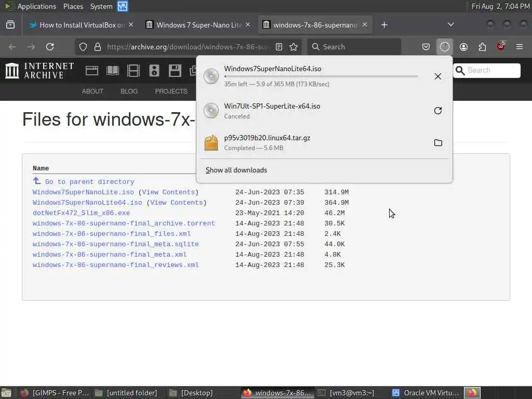Click the date and time clock
Screen dimensions: 532x399
coord(500,6)
